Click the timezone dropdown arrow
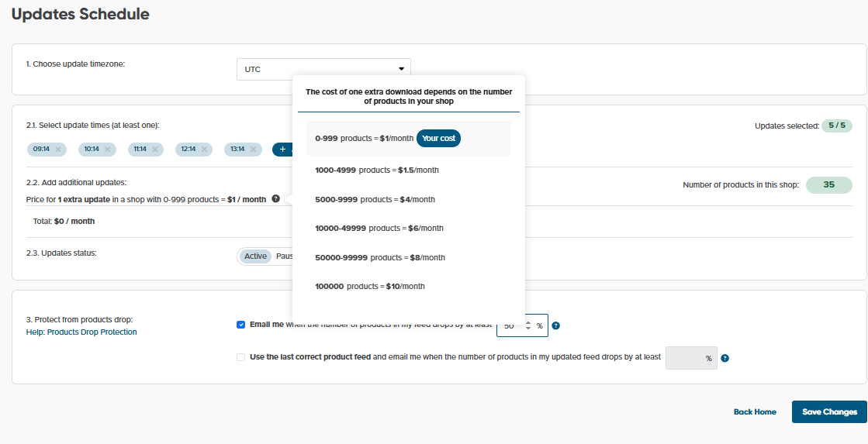Screen dimensions: 868x444 402,69
